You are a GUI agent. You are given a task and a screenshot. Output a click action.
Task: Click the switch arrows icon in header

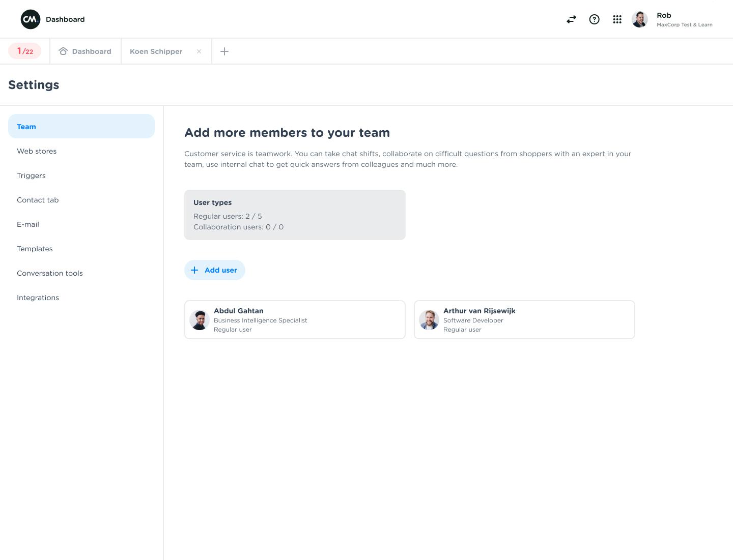click(x=571, y=19)
